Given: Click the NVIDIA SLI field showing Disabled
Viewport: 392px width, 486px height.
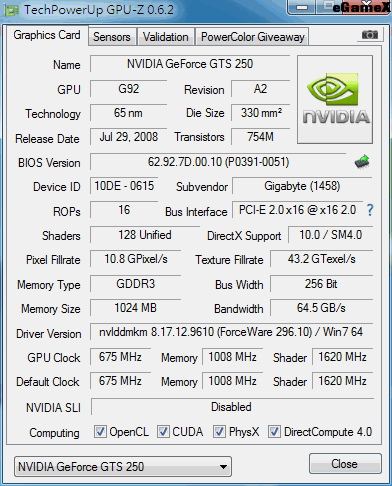Looking at the screenshot, I should coord(232,407).
